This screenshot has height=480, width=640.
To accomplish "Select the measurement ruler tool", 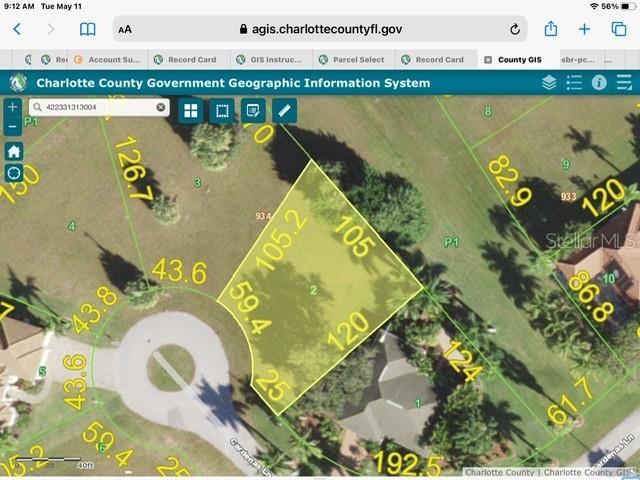I will click(285, 110).
